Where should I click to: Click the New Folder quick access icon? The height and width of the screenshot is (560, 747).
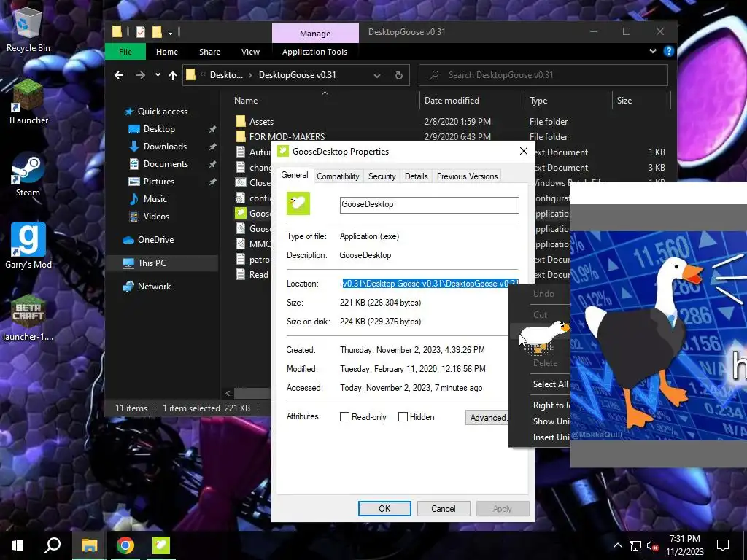coord(157,32)
